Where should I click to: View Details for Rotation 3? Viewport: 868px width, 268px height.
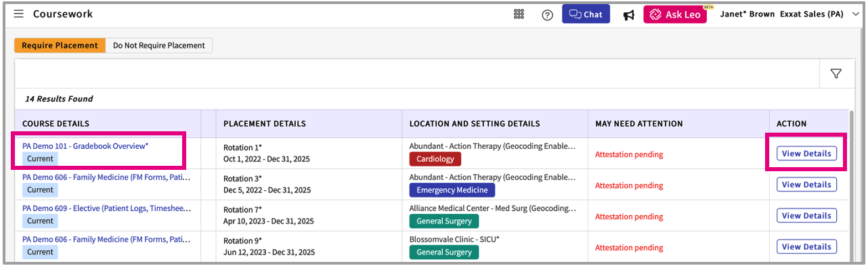[806, 185]
